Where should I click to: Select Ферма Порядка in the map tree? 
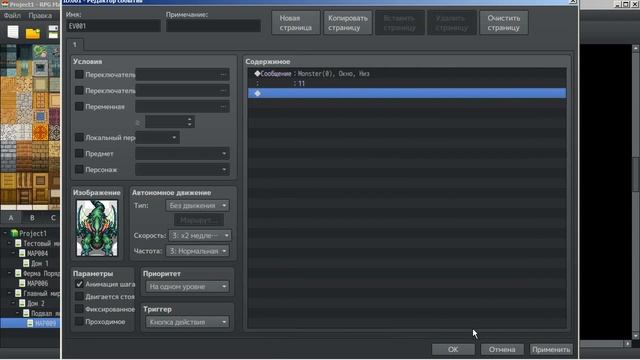point(41,273)
